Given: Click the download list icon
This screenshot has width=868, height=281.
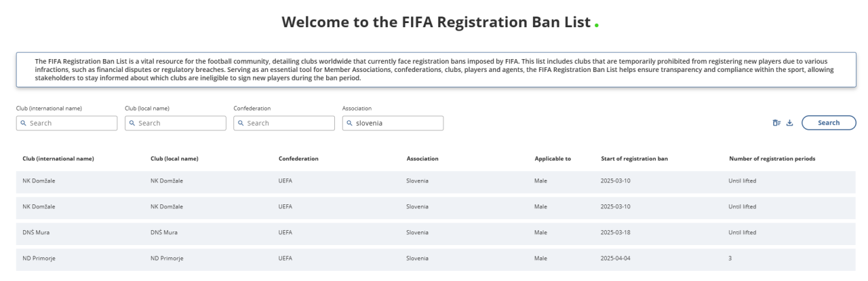Looking at the screenshot, I should click(789, 123).
